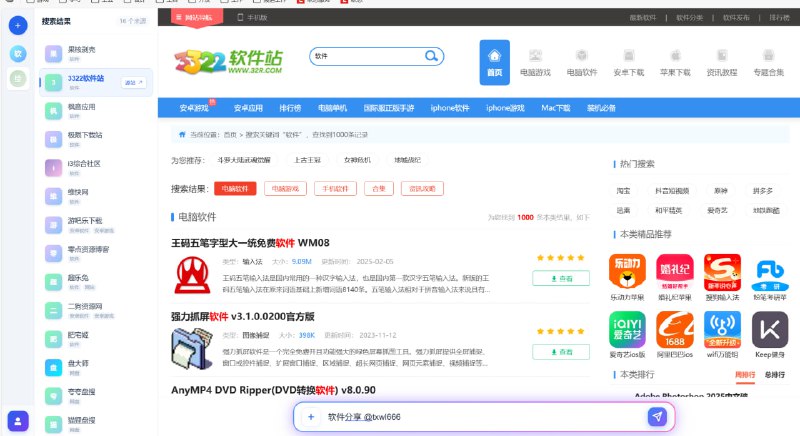Open the 强力抓屏软件 v3.1.0.0200 result title
This screenshot has height=436, width=800.
point(242,317)
